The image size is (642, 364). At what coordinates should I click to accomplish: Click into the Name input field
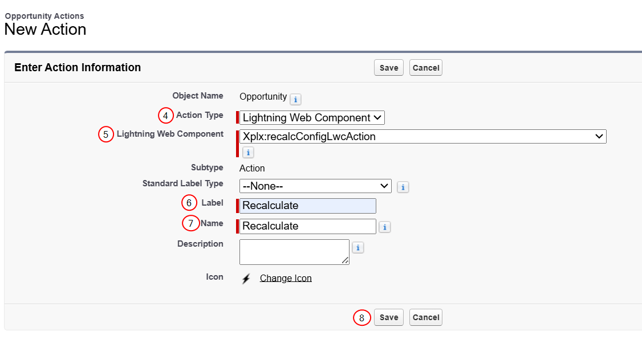(307, 226)
